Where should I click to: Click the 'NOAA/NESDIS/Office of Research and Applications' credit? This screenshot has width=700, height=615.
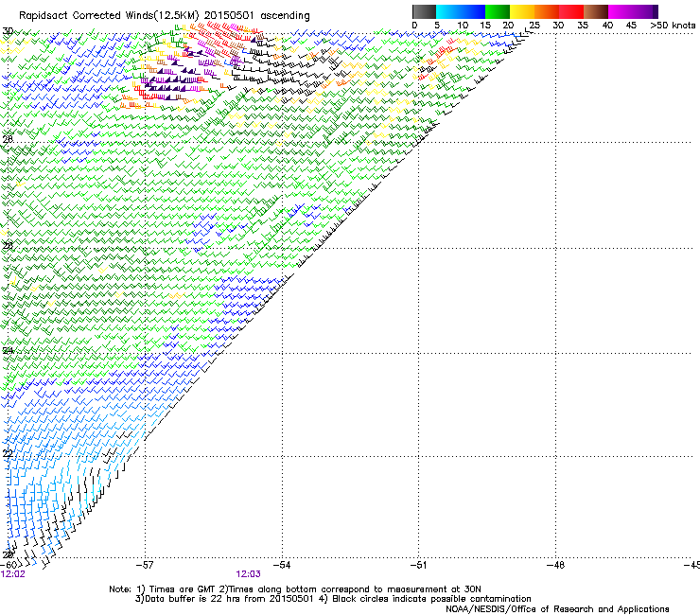pos(557,609)
